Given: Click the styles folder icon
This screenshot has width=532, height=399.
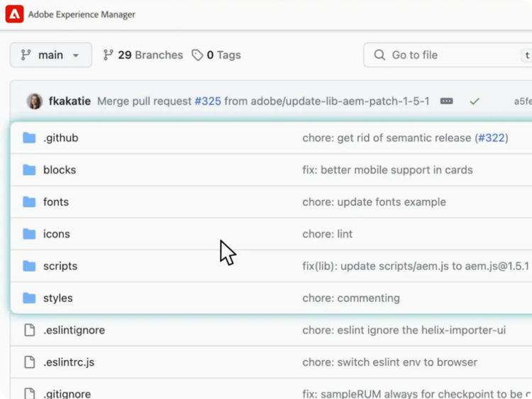Looking at the screenshot, I should click(29, 298).
